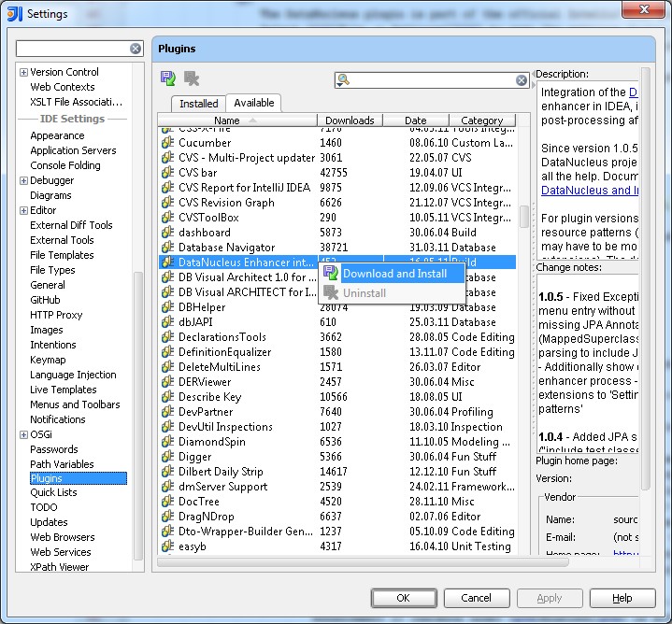The height and width of the screenshot is (624, 672).
Task: Select the DefinitionEqualizer plugin row
Action: point(337,351)
